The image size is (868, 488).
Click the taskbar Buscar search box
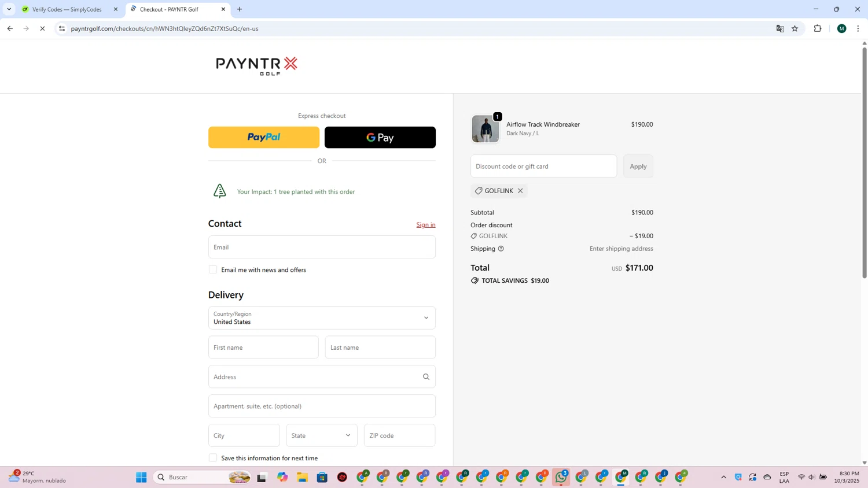[203, 477]
